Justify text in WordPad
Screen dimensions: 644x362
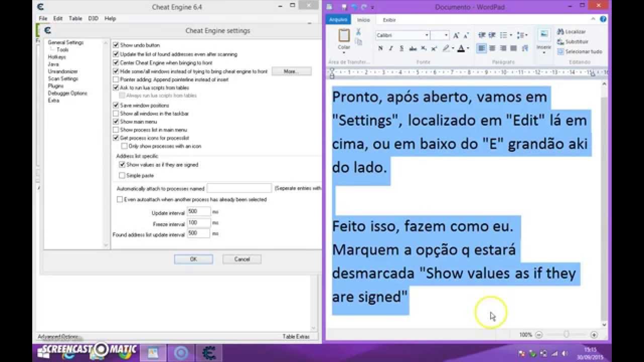click(514, 48)
